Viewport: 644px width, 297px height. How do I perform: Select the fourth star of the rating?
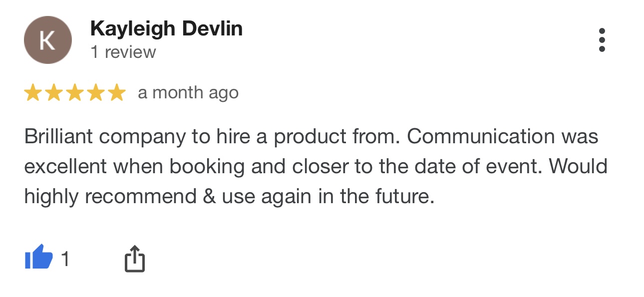pyautogui.click(x=96, y=93)
